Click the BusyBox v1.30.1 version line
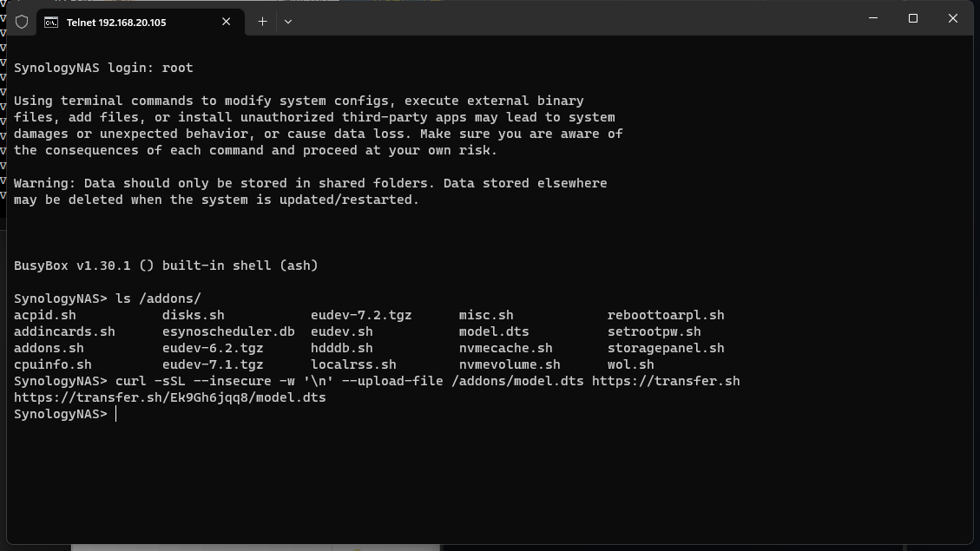 pyautogui.click(x=166, y=266)
